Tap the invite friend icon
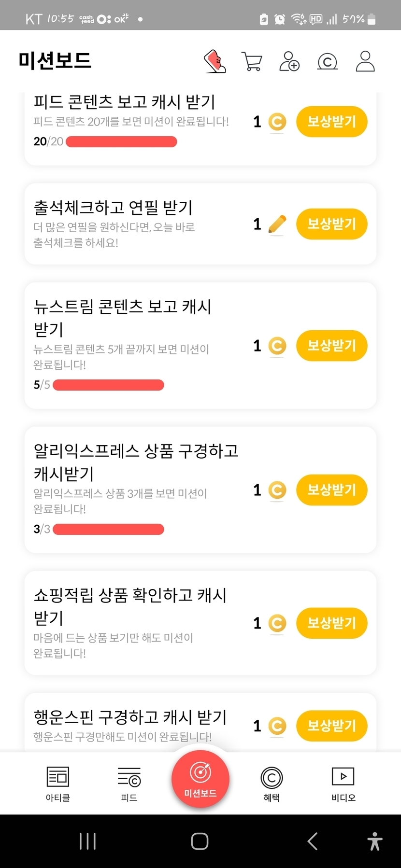Screen dimensions: 401x868 pos(289,61)
